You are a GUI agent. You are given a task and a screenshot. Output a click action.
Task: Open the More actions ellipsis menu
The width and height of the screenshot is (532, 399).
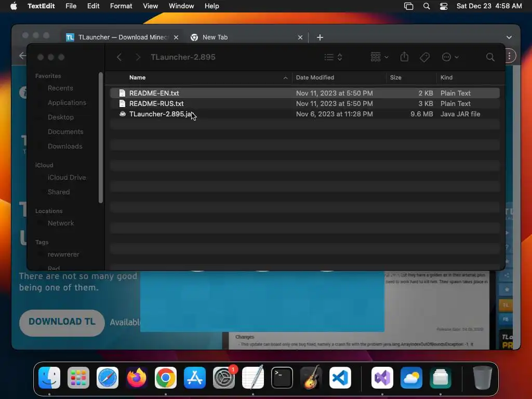point(450,57)
